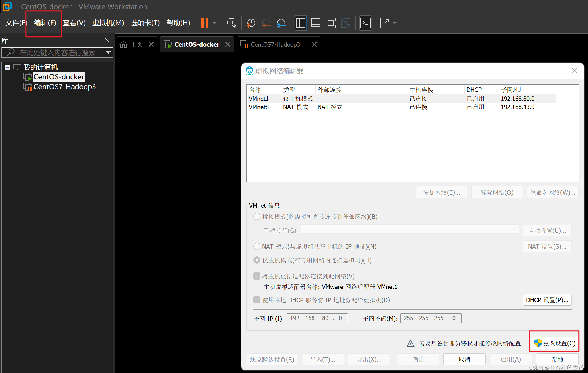588x373 pixels.
Task: Click the 取消 button
Action: (464, 359)
